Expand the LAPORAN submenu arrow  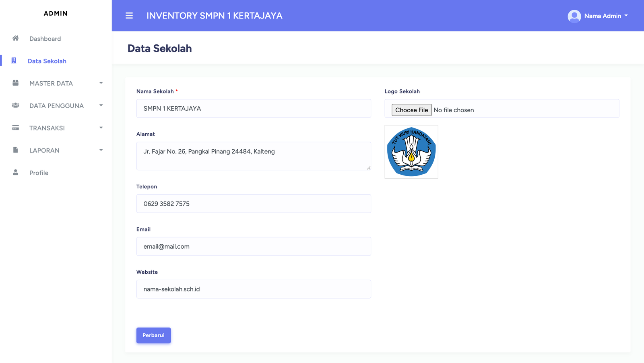click(x=101, y=150)
